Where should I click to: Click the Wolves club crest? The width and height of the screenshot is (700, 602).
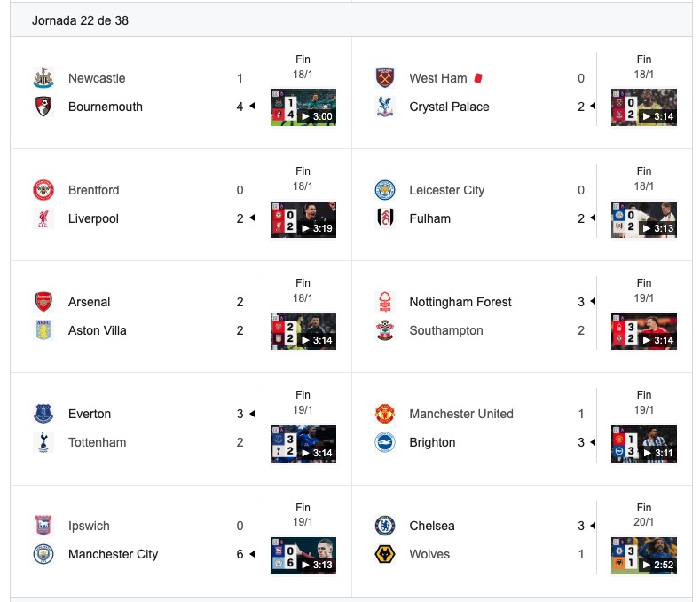pos(384,554)
